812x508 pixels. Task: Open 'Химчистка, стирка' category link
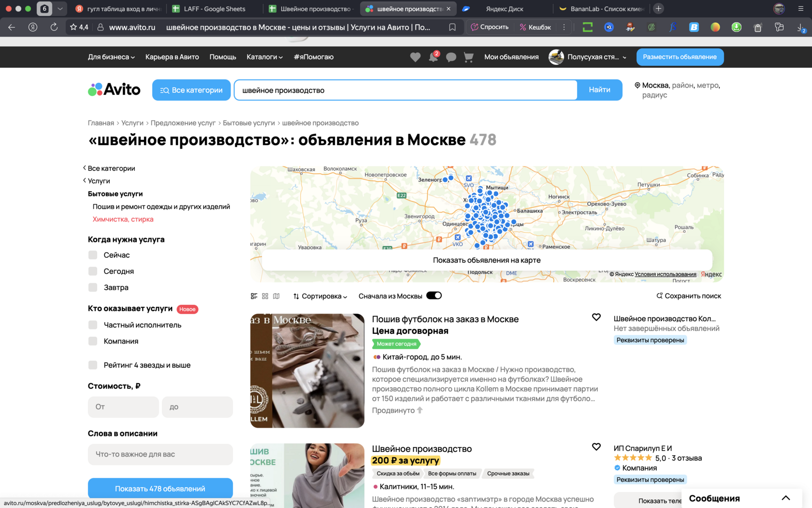pyautogui.click(x=123, y=219)
